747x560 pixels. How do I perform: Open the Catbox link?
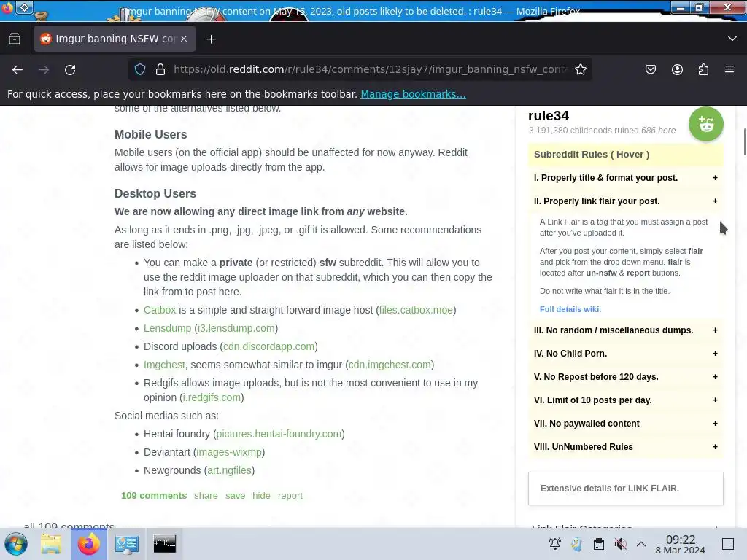coord(160,310)
